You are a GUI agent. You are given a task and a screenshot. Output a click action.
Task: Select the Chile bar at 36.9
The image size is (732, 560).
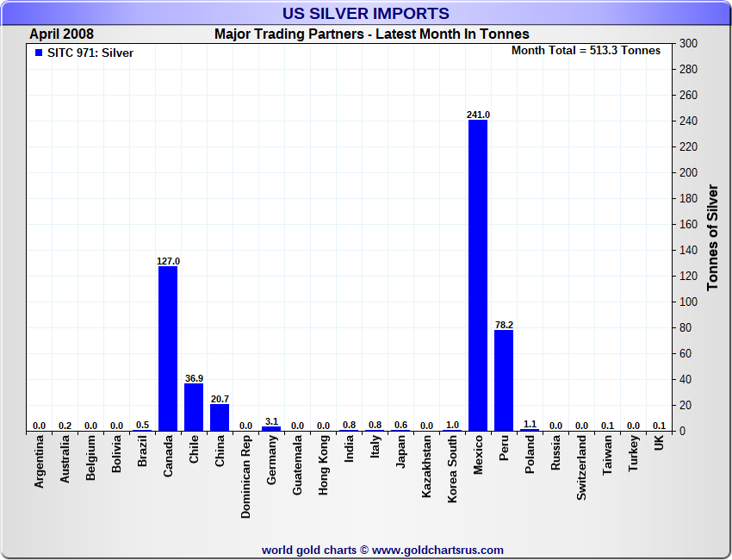pos(194,407)
